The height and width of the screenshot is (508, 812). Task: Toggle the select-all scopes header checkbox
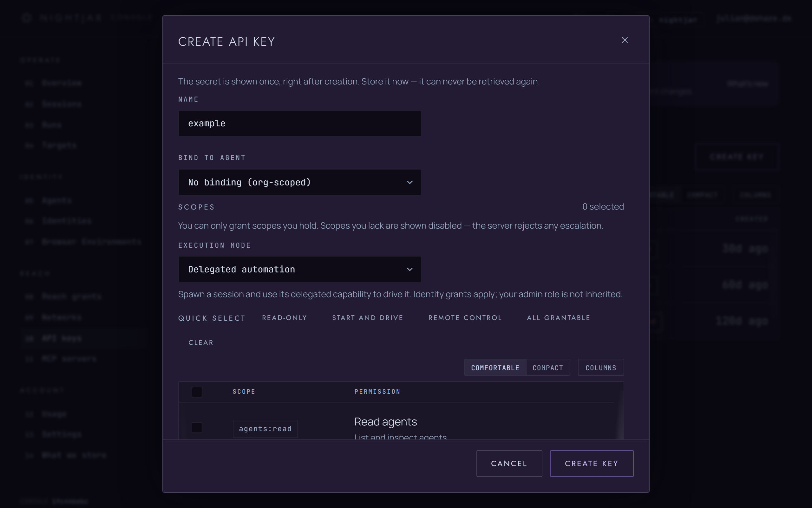pos(197,392)
